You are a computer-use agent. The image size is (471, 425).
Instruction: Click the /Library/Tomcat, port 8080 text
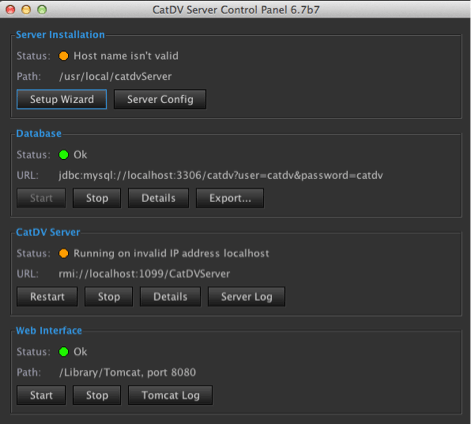[127, 372]
